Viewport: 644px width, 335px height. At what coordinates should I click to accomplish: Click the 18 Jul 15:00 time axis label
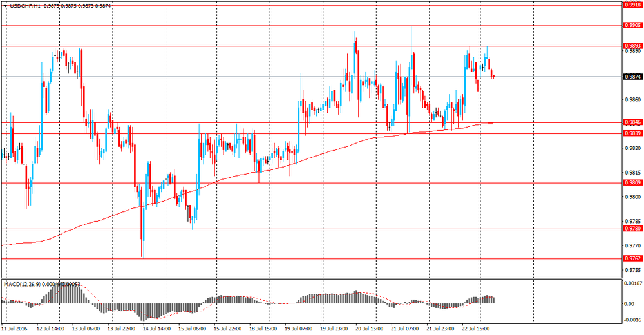263,329
